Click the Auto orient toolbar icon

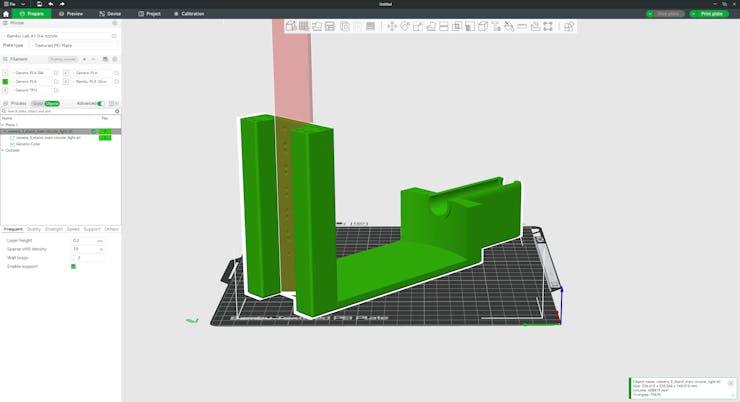[x=317, y=26]
